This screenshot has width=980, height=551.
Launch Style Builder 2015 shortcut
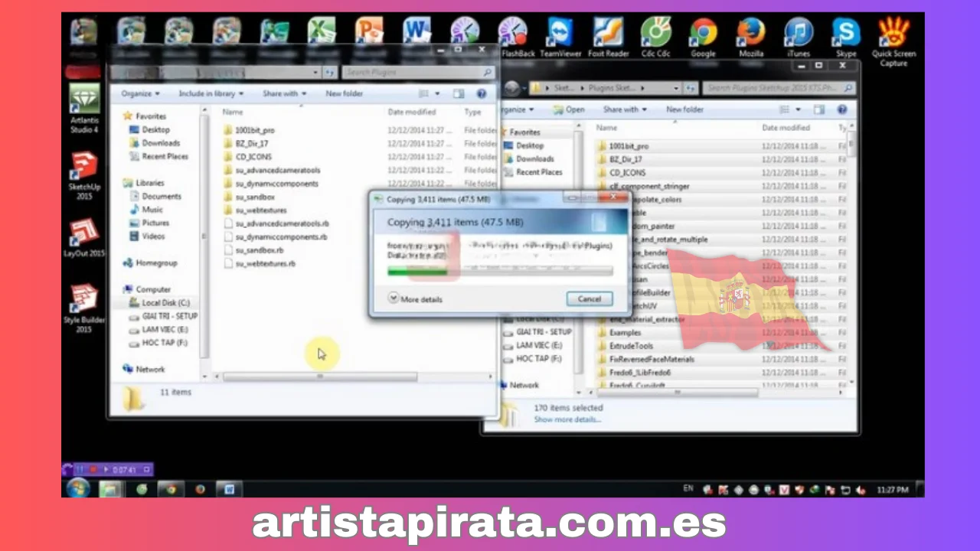84,309
